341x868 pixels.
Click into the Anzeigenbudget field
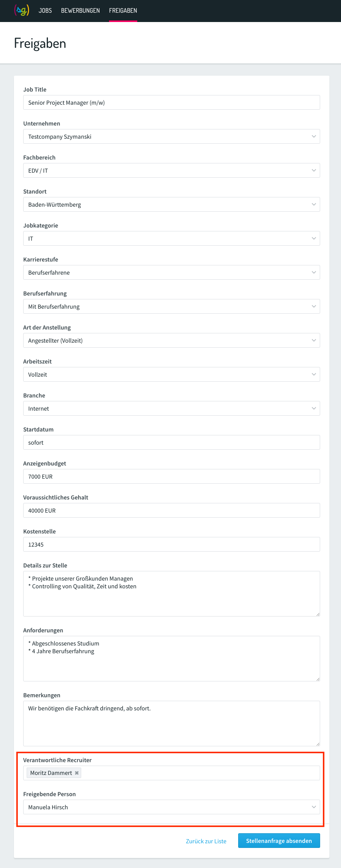(172, 476)
